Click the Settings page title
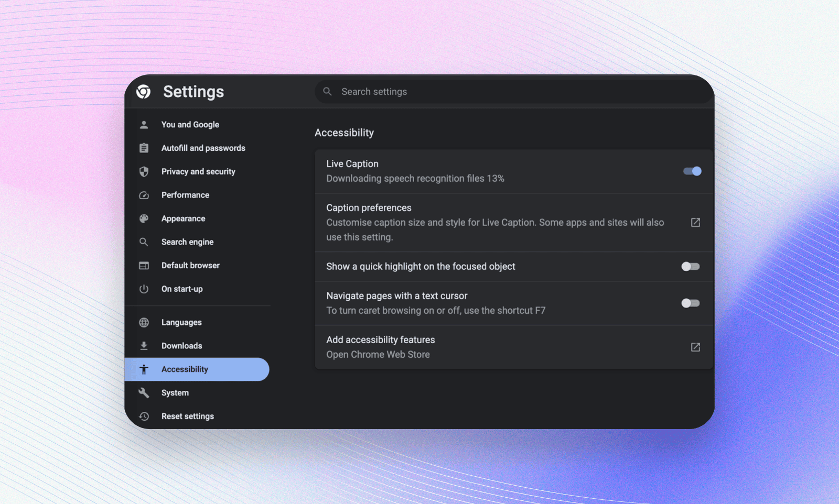 (193, 92)
